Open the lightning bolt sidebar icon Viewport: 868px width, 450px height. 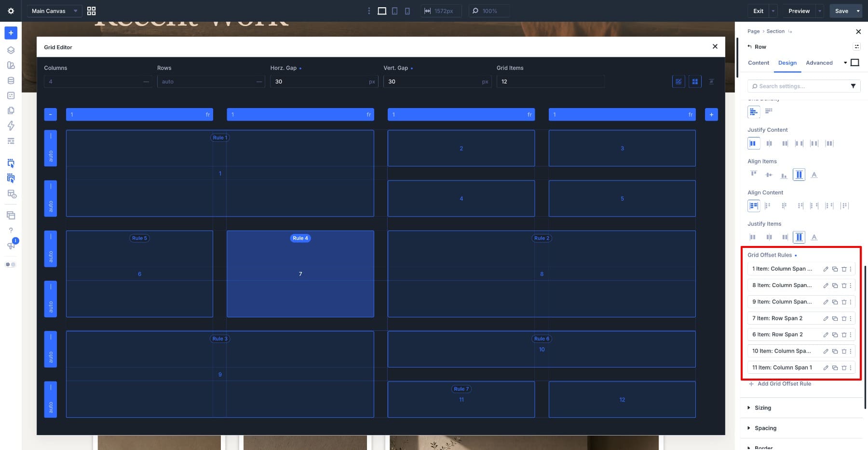(11, 125)
